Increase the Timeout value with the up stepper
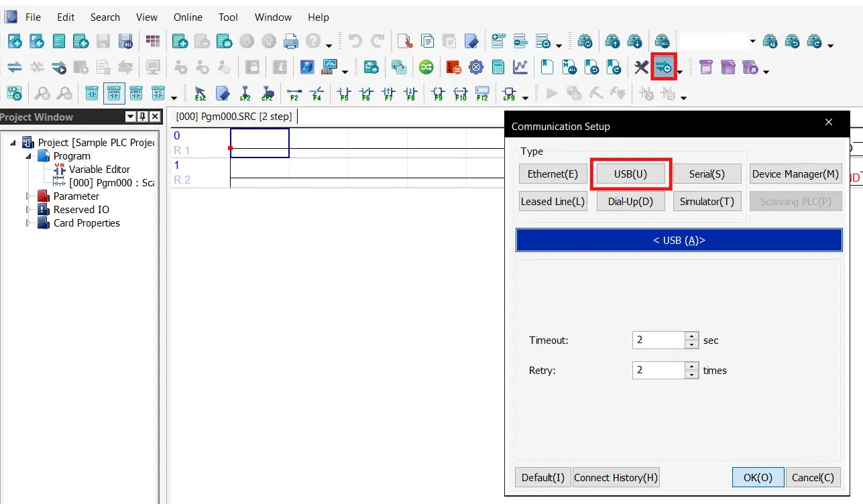 coord(691,336)
